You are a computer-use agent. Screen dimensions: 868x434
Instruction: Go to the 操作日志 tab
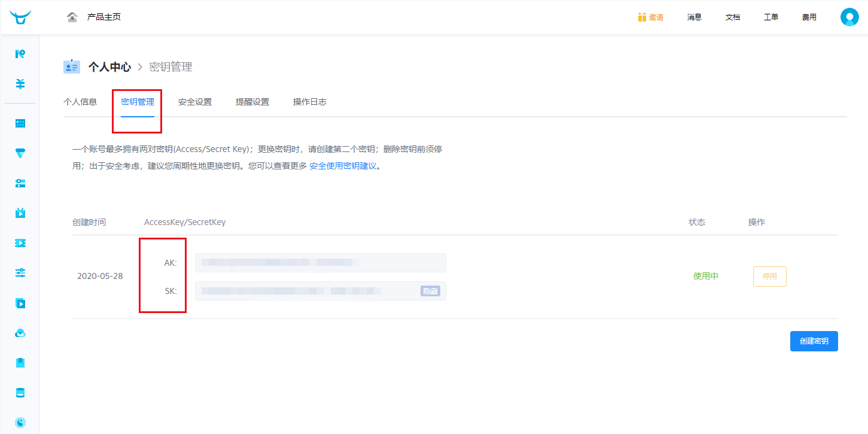[x=310, y=102]
